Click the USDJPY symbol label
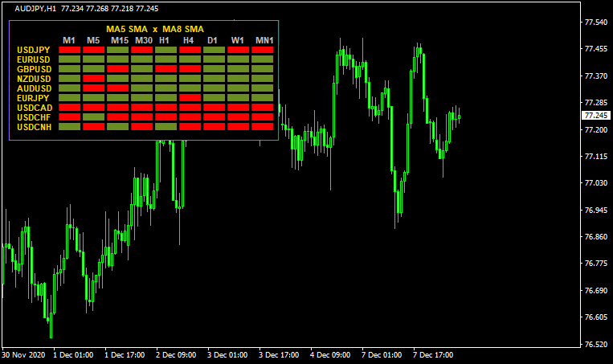The image size is (613, 364). tap(33, 50)
